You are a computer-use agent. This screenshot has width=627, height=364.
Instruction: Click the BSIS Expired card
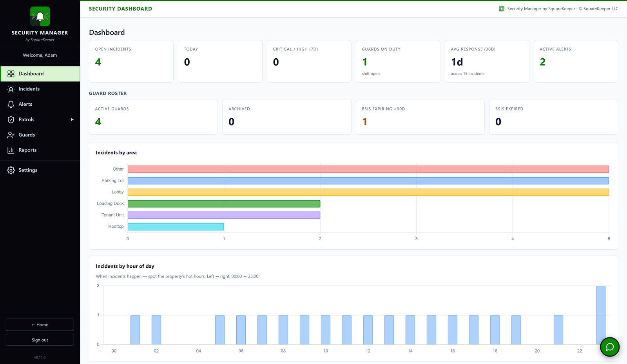[x=553, y=117]
